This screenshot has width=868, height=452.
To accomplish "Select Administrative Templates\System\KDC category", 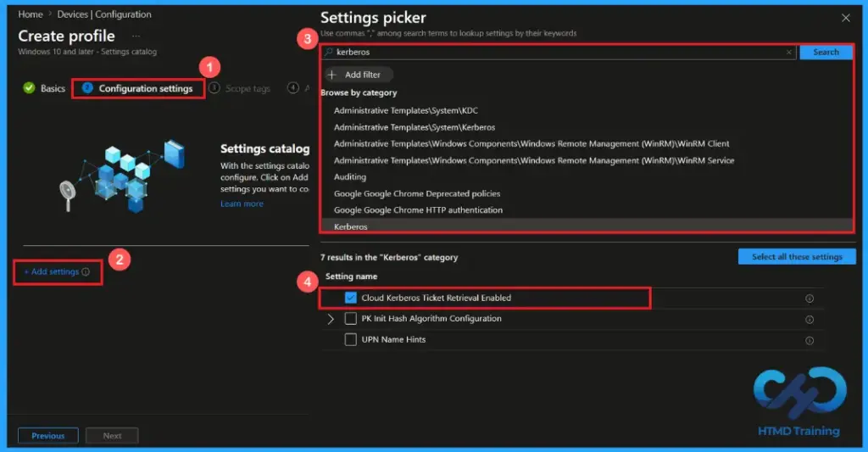I will [x=406, y=111].
